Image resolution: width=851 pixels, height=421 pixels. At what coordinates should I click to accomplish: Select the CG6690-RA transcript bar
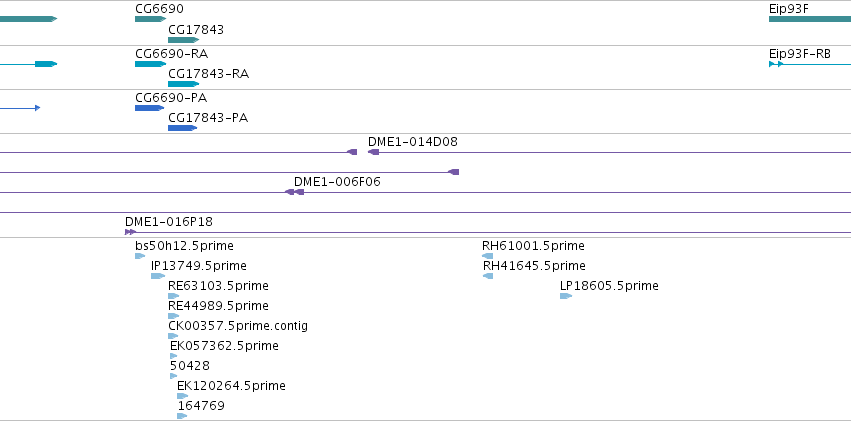click(150, 64)
